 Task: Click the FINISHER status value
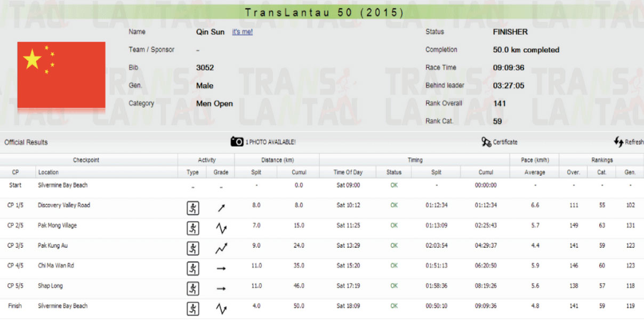click(x=511, y=32)
